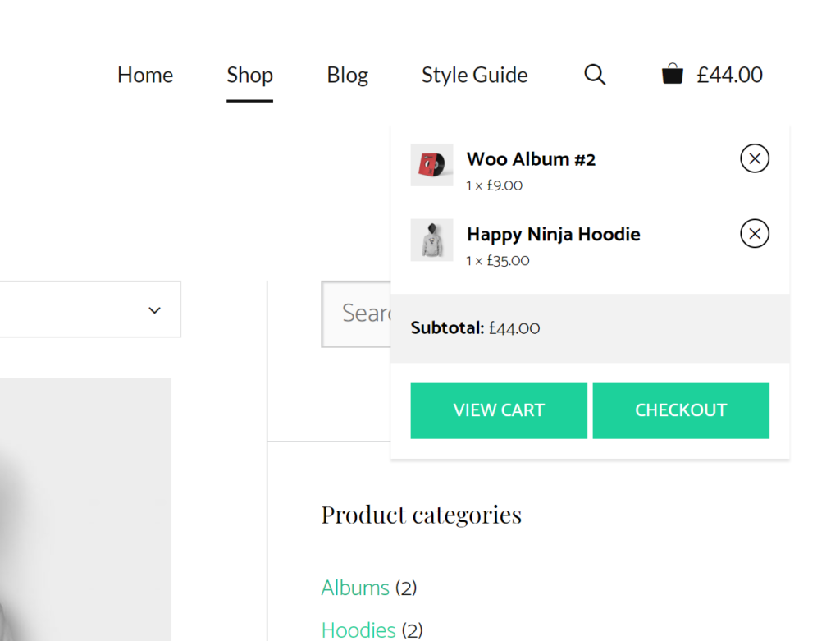Click the Woo Album #2 thumbnail
Viewport: 840px width, 641px height.
point(432,165)
